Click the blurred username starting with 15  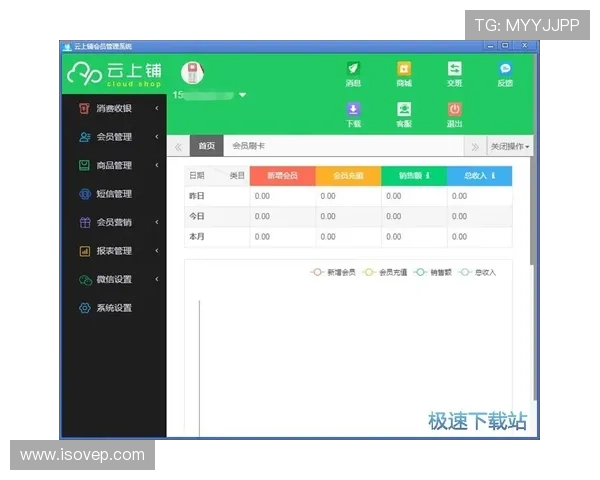point(203,95)
